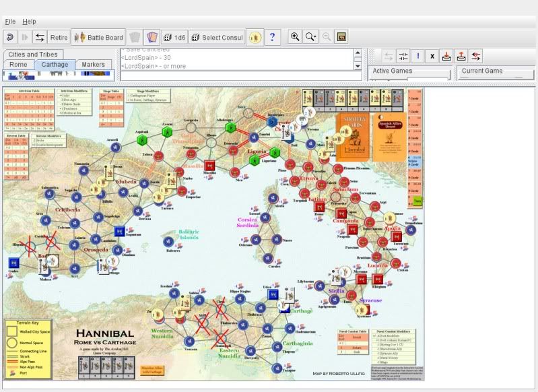Screen dimensions: 538x392
Task: Roll the 1d6 die
Action: (x=174, y=38)
